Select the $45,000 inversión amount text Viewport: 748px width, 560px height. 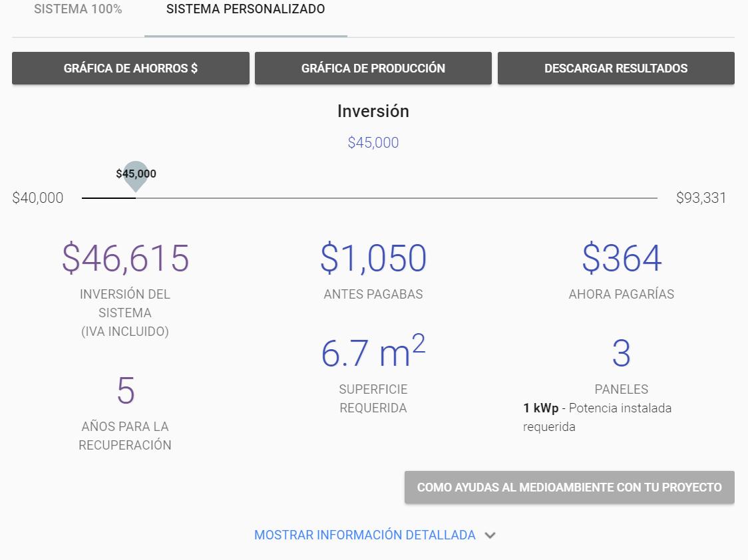373,142
